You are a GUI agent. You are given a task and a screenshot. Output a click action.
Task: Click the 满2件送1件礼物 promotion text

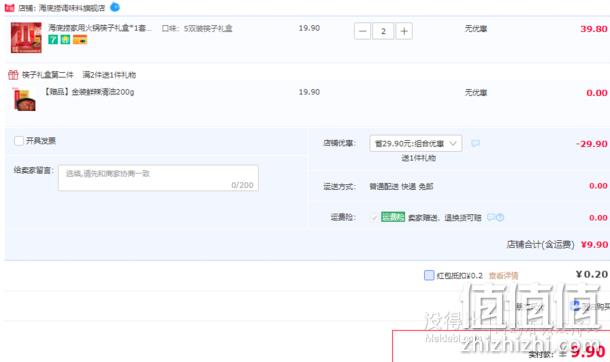click(109, 75)
